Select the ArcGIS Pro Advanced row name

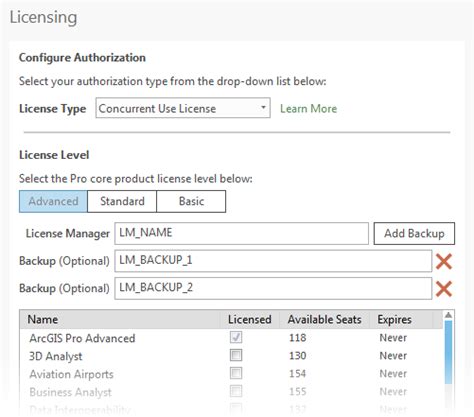pos(82,338)
